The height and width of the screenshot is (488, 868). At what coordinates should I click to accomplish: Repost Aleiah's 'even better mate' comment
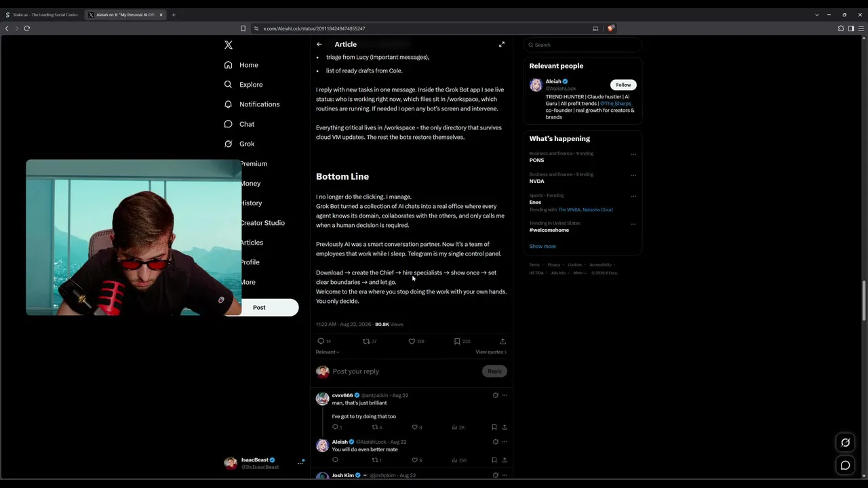[x=375, y=460]
